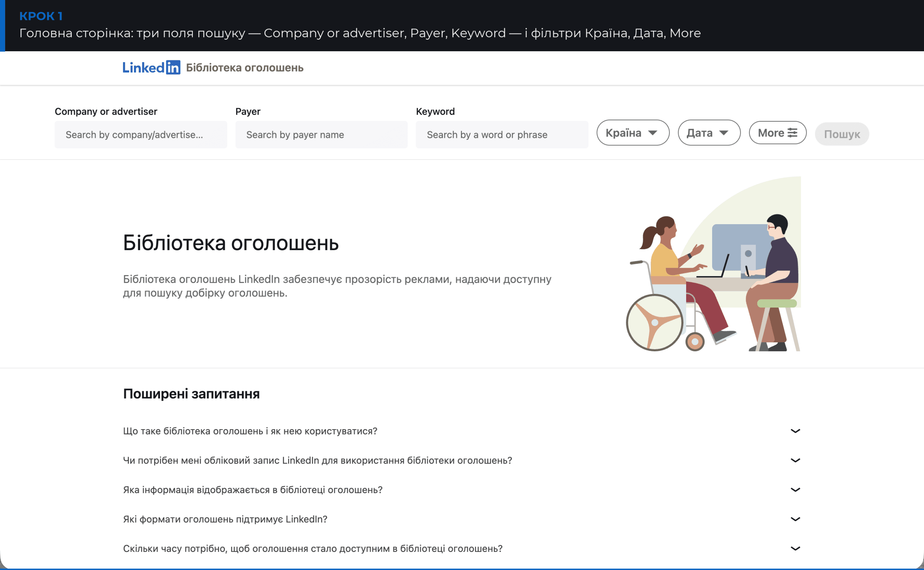Expand question about supported ad formats

click(x=462, y=519)
